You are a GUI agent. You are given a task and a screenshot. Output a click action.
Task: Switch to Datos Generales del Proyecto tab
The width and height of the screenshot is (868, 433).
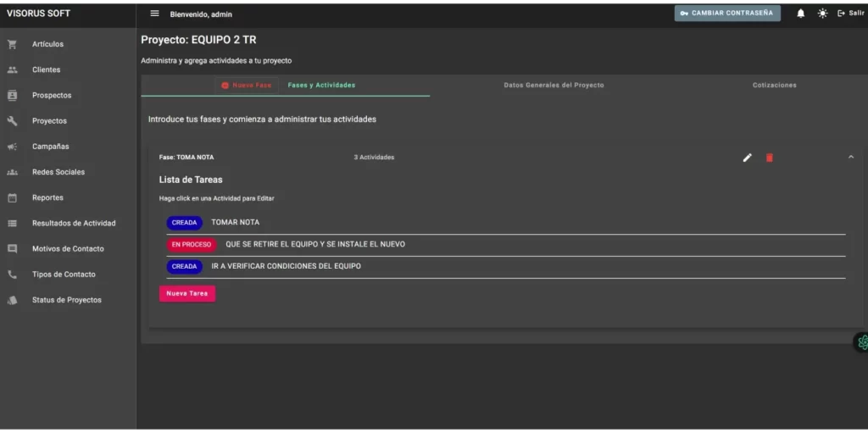click(x=554, y=86)
